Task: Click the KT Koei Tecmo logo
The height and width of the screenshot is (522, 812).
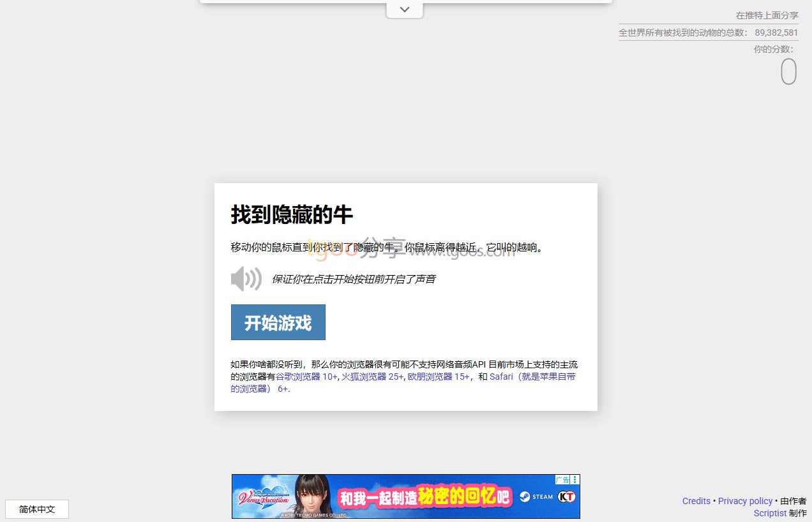Action: click(566, 496)
